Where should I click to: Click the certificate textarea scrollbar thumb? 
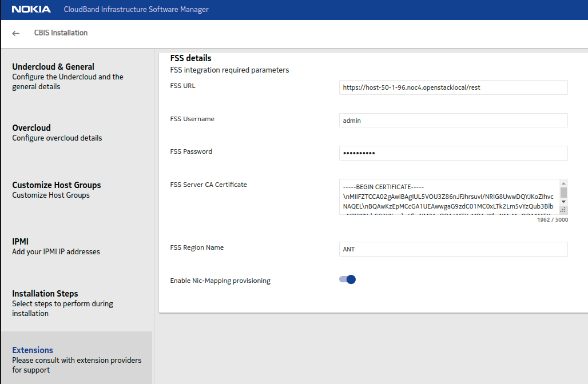click(563, 192)
